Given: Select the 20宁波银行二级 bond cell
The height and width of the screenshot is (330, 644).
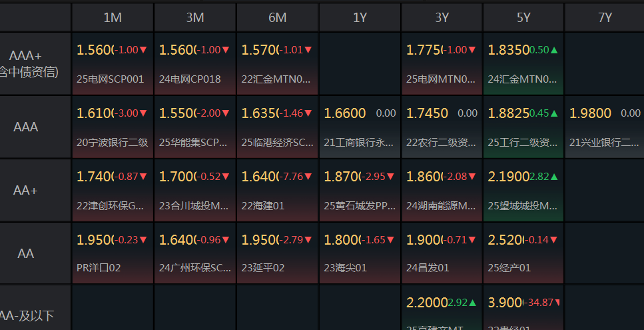Looking at the screenshot, I should tap(113, 127).
